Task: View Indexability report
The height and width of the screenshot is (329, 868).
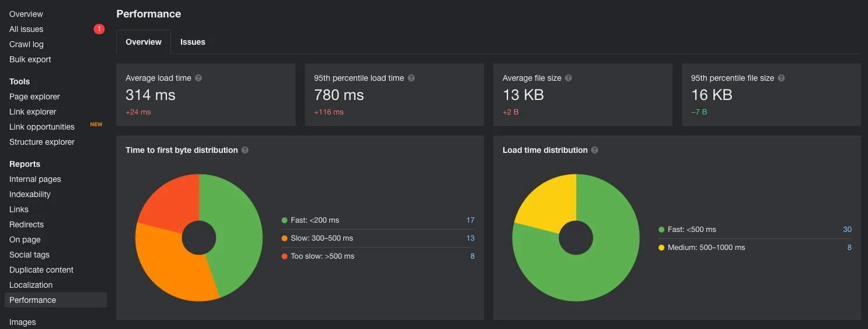Action: coord(30,194)
